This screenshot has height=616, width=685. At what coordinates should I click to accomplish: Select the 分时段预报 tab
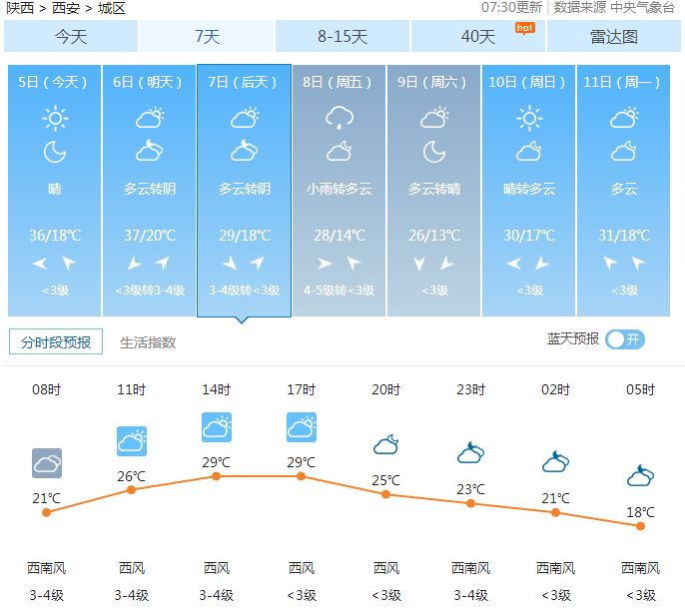coord(56,341)
